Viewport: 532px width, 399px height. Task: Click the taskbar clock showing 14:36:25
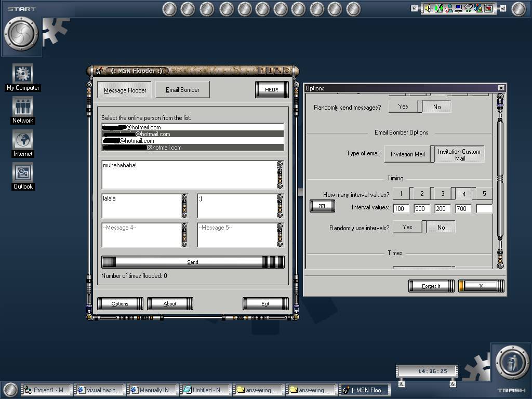427,371
